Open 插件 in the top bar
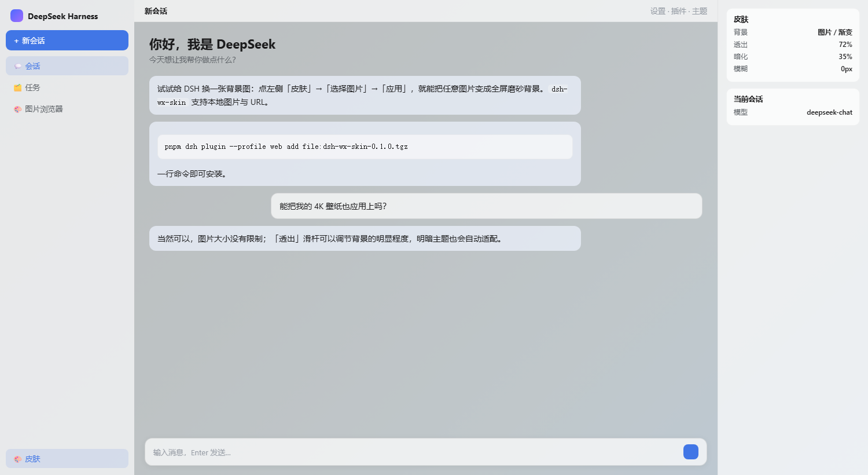 [x=679, y=11]
